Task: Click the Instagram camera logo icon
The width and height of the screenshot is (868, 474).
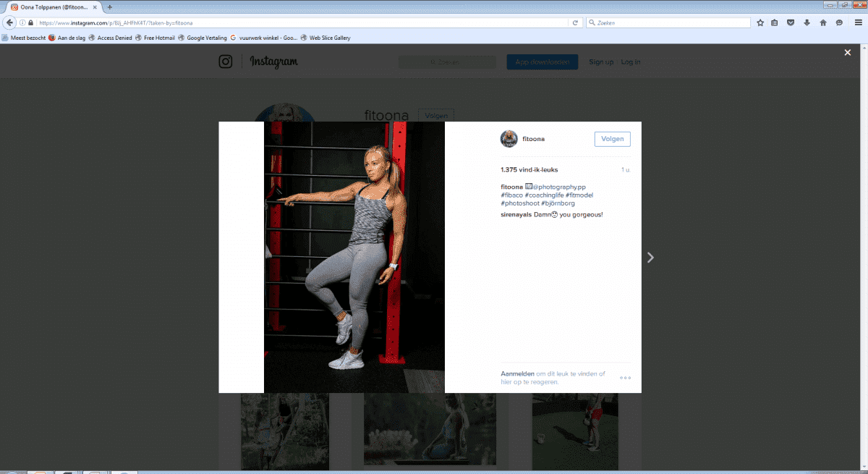Action: pos(226,62)
